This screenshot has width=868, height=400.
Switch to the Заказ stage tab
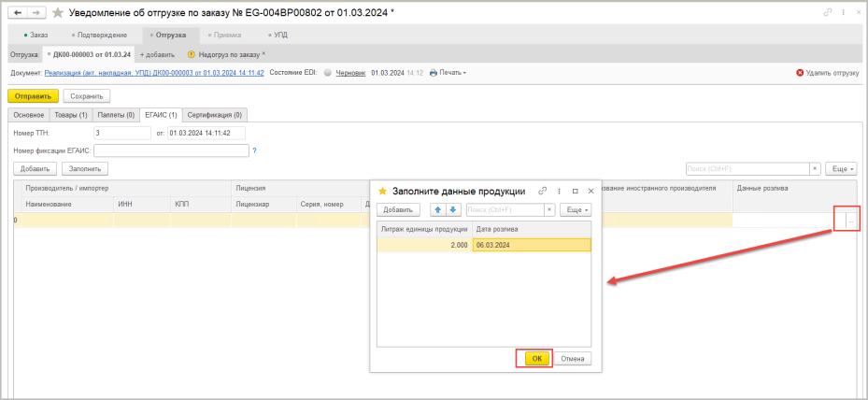point(36,35)
